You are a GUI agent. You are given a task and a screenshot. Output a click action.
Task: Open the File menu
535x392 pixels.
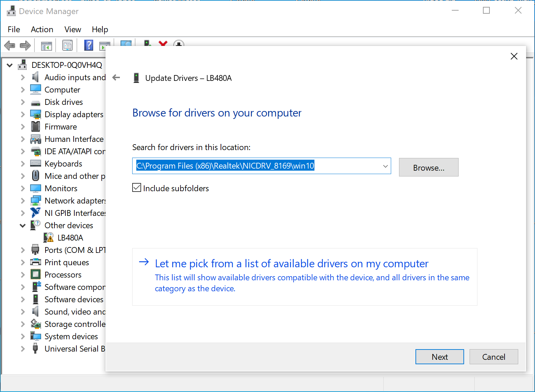click(14, 29)
